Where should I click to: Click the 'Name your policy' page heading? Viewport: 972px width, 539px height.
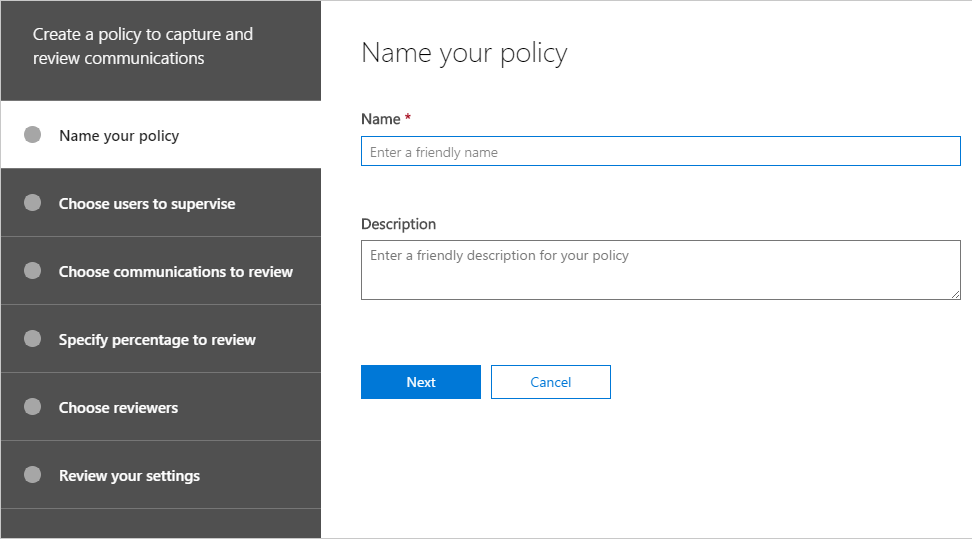tap(464, 53)
